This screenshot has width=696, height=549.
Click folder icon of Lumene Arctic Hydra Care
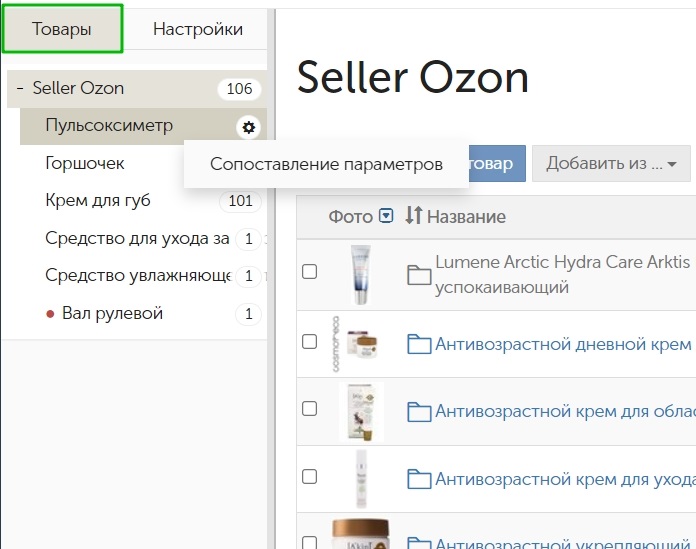419,275
